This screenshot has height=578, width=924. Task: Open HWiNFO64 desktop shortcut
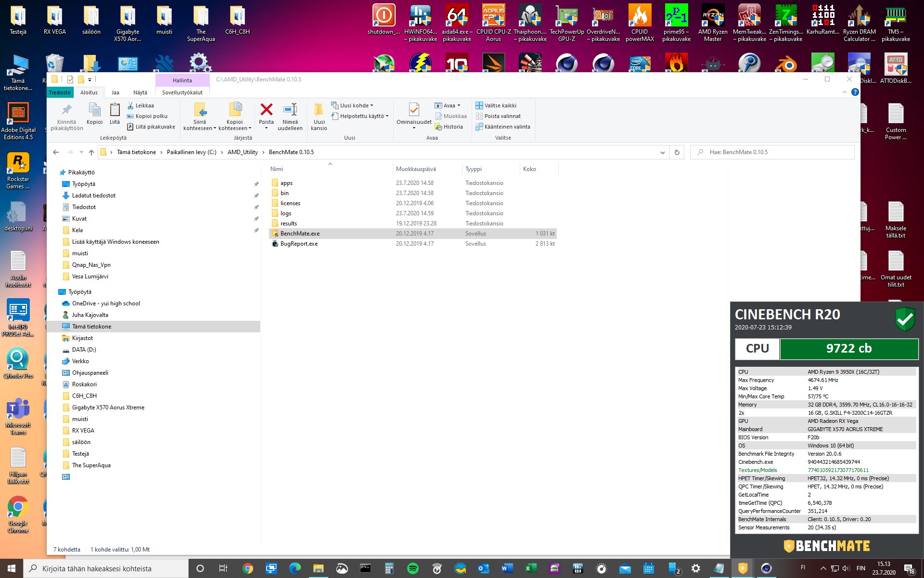click(420, 23)
